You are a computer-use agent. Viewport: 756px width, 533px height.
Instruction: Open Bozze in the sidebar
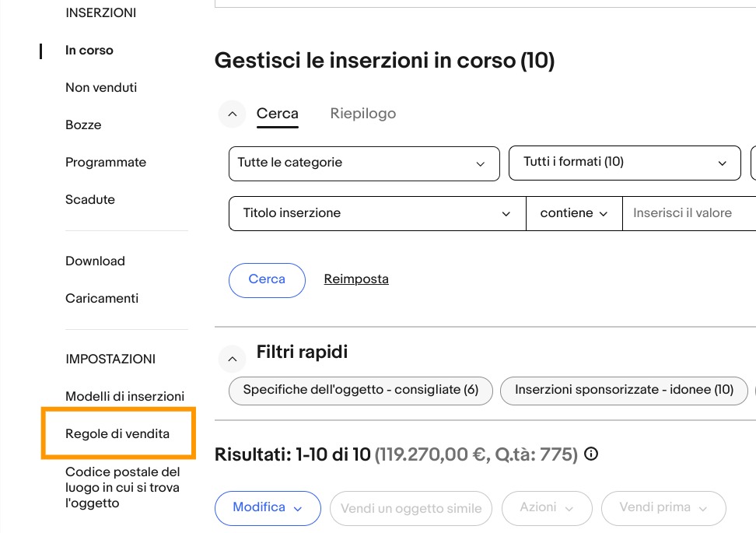coord(83,125)
